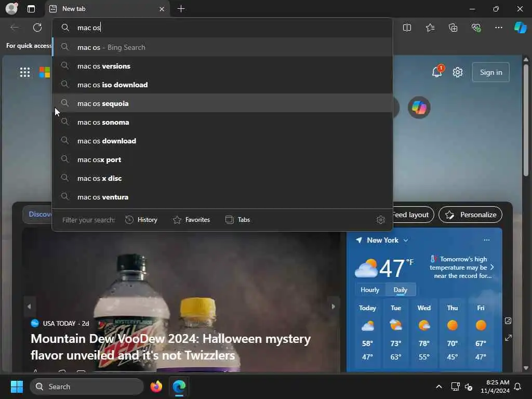532x399 pixels.
Task: Choose suggestion mac osx port
Action: (x=222, y=159)
